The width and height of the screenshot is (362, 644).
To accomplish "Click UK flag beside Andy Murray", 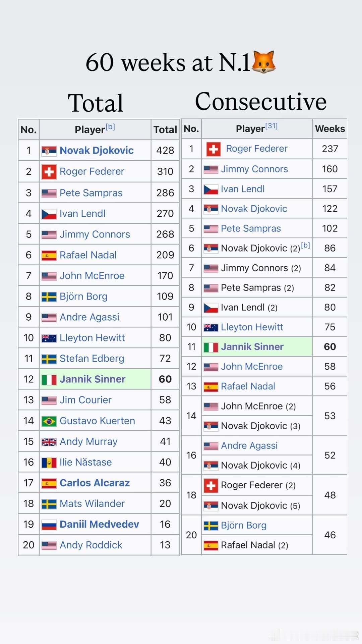I will pos(49,442).
